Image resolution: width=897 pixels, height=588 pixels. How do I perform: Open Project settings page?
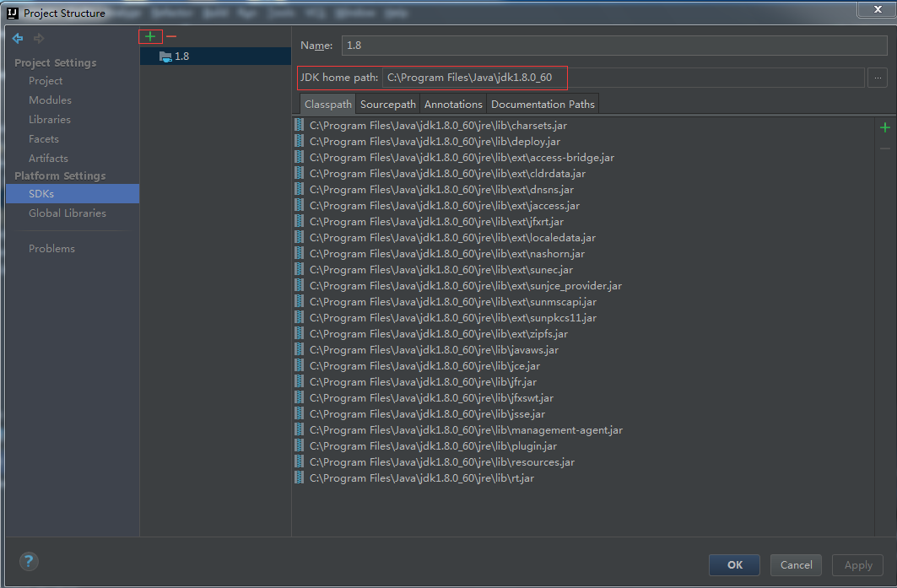tap(46, 81)
